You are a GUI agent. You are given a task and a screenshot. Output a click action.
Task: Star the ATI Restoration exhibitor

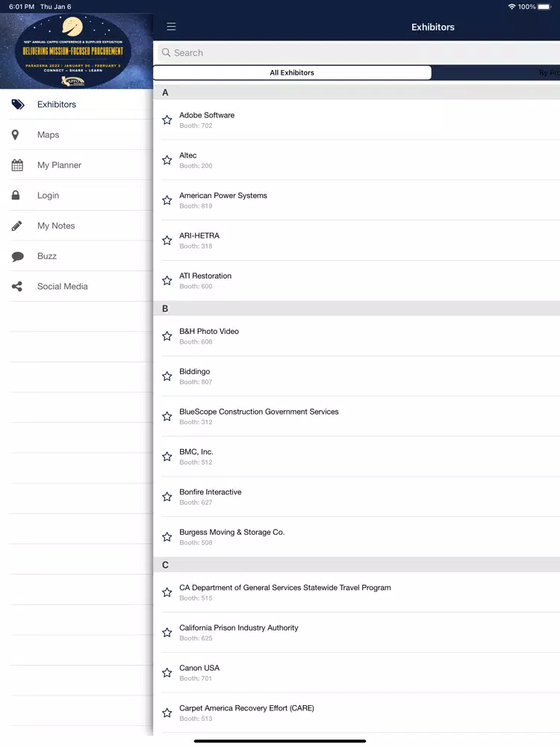click(167, 281)
